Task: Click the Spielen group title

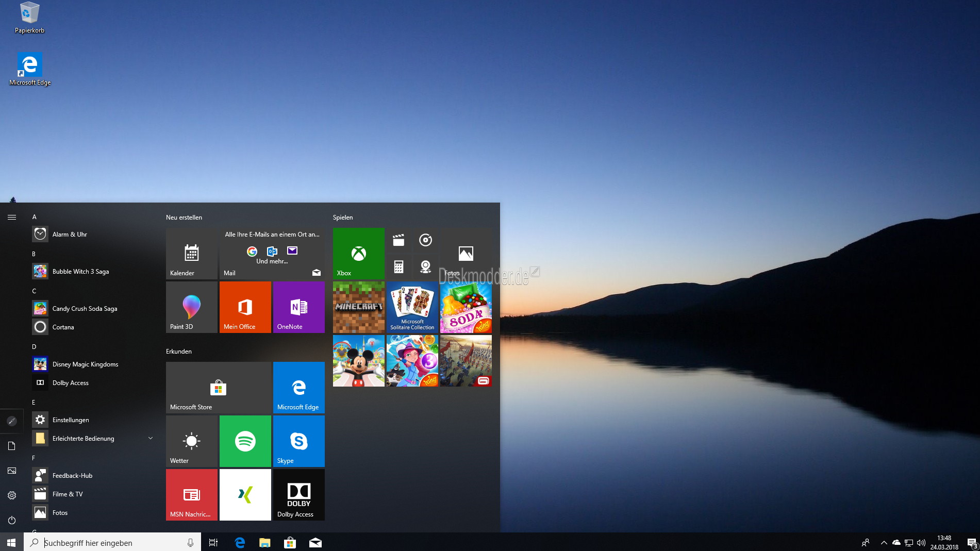Action: 343,218
